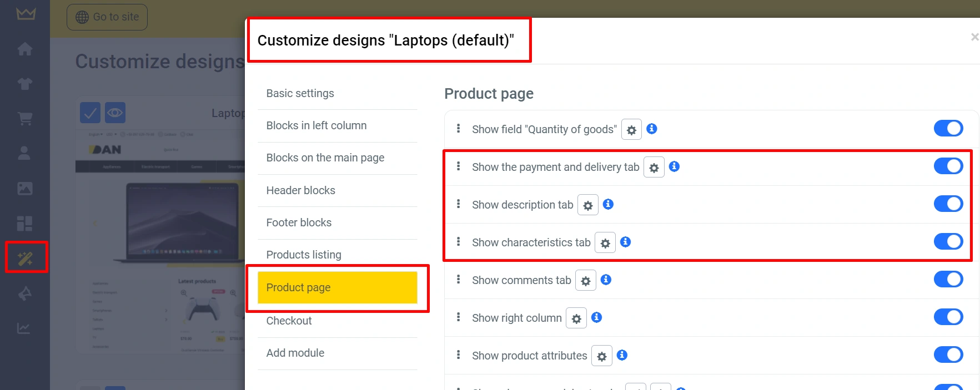Open the analytics chart icon in the sidebar

tap(24, 328)
